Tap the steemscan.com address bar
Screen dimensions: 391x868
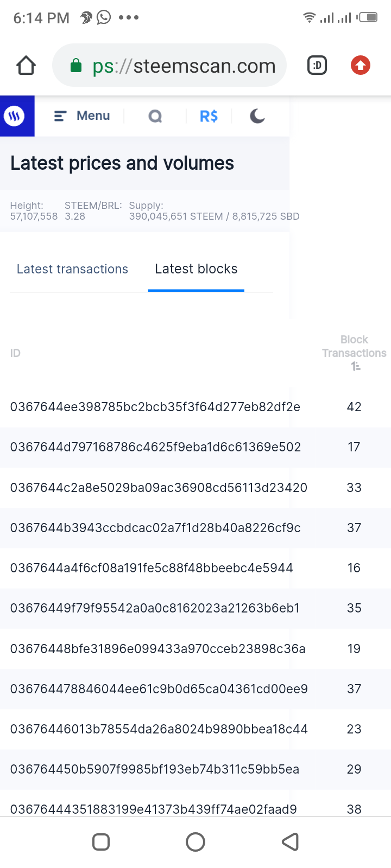tap(184, 66)
